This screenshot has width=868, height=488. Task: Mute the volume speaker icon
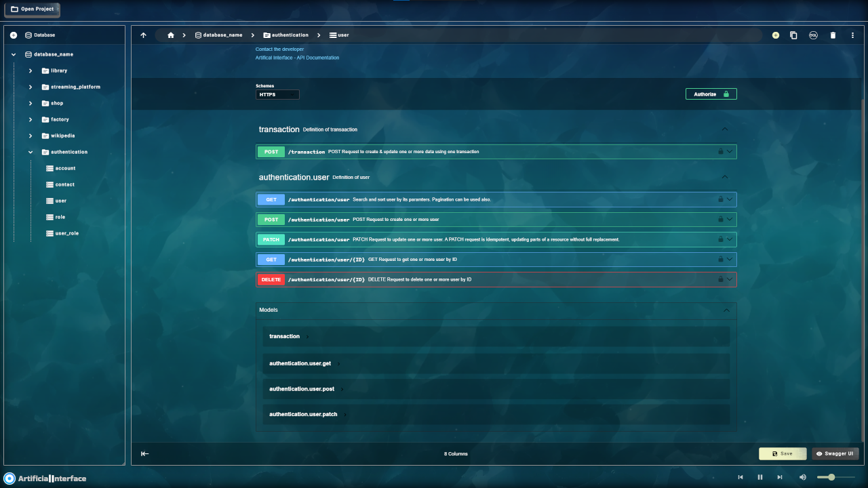pyautogui.click(x=803, y=477)
